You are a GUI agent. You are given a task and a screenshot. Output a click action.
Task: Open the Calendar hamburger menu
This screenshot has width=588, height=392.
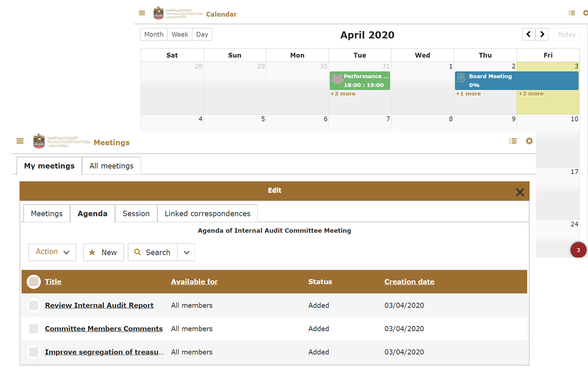[142, 13]
